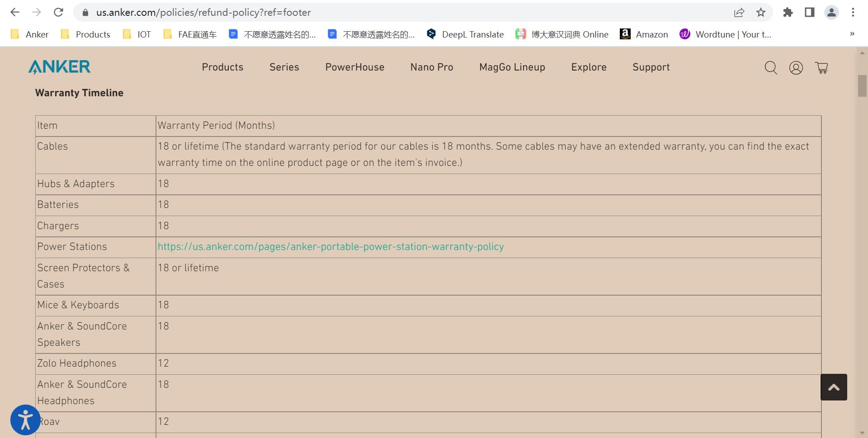Open the browser extensions puzzle icon
Screen dimensions: 868x438
pos(788,12)
